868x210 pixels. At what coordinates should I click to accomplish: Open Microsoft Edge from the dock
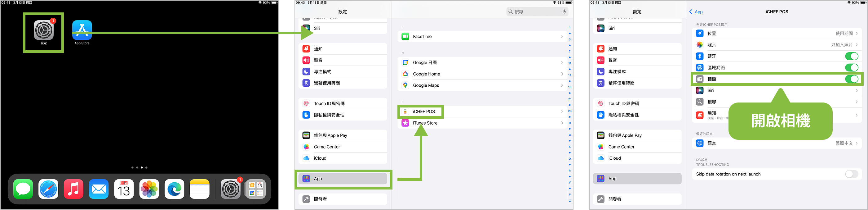(x=174, y=189)
